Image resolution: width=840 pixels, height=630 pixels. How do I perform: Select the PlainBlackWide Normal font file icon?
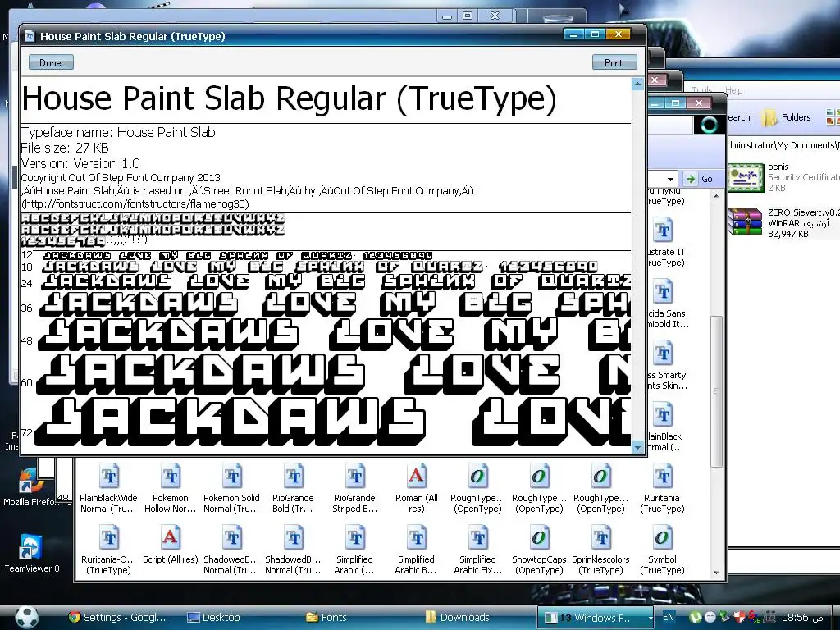[x=109, y=477]
